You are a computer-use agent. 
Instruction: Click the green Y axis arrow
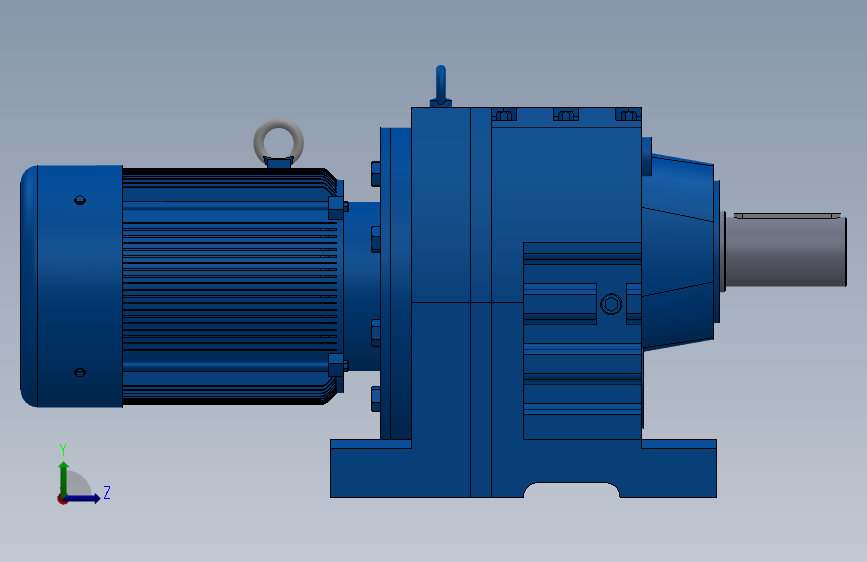[64, 479]
